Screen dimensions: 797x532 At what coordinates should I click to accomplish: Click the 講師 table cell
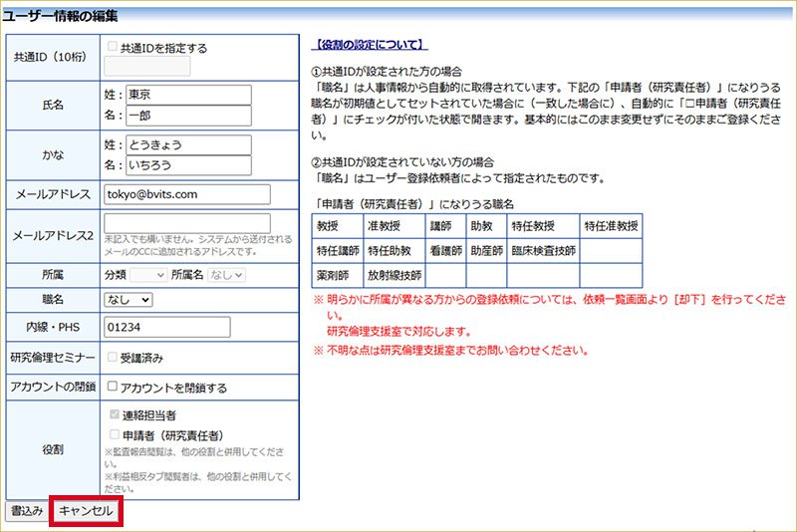445,226
